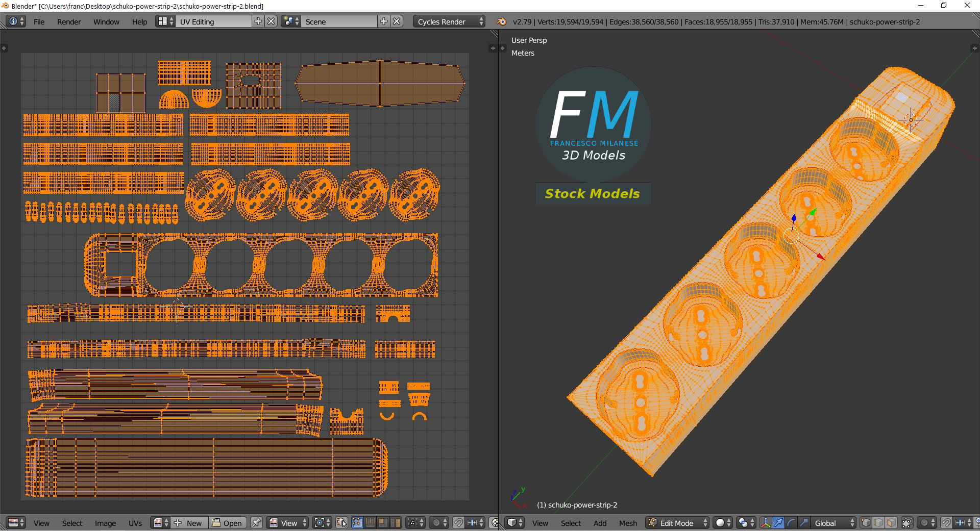Open the Window menu
This screenshot has width=980, height=531.
pyautogui.click(x=106, y=22)
